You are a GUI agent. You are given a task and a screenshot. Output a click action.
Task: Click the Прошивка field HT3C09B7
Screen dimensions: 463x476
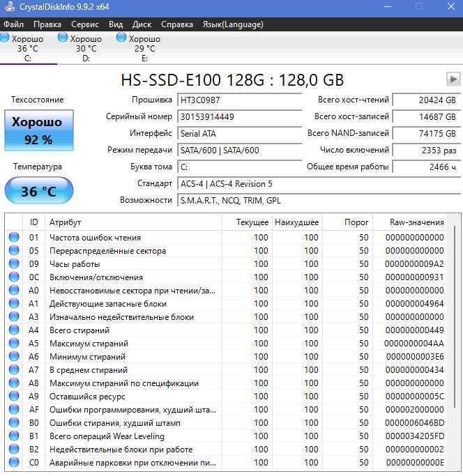coord(240,100)
